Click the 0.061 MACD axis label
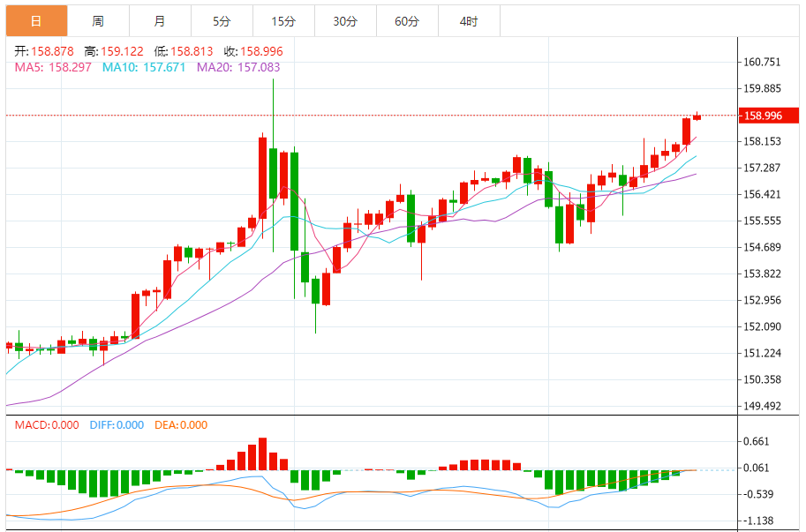Image resolution: width=806 pixels, height=532 pixels. point(757,468)
